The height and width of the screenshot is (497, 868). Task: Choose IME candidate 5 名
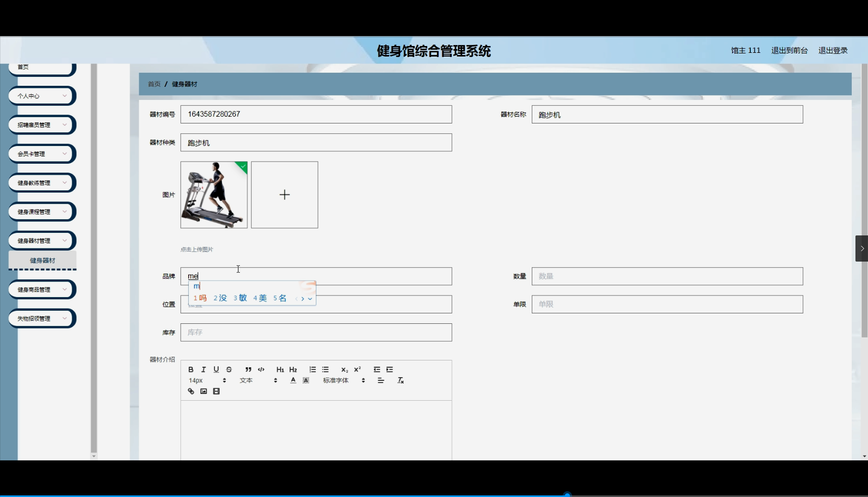(x=280, y=298)
